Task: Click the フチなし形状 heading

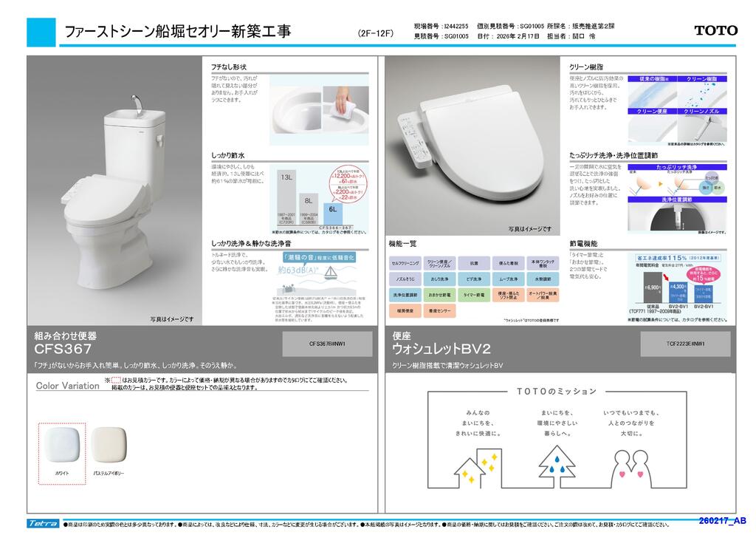Action: tap(229, 67)
